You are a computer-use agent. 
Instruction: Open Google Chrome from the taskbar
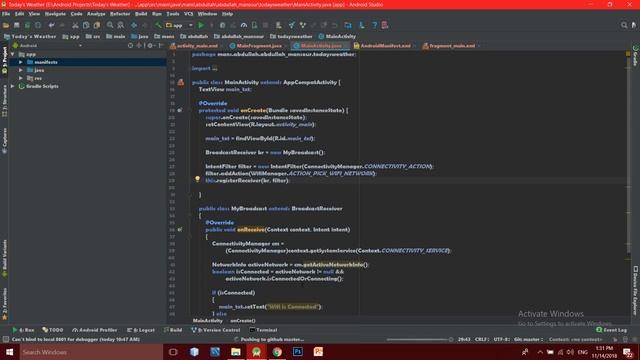(x=277, y=352)
